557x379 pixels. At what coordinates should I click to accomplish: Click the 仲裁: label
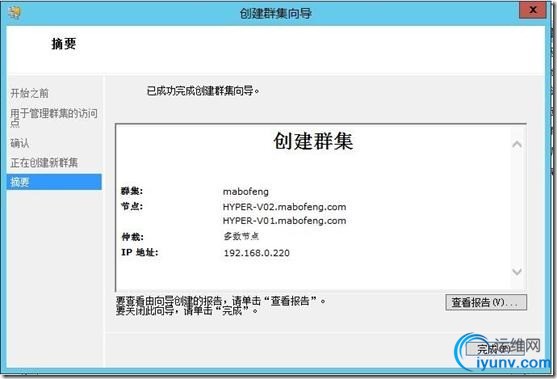[x=133, y=237]
